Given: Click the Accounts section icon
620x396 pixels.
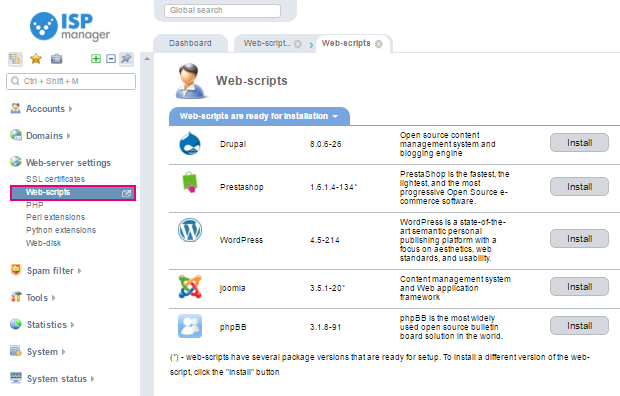Looking at the screenshot, I should point(16,108).
